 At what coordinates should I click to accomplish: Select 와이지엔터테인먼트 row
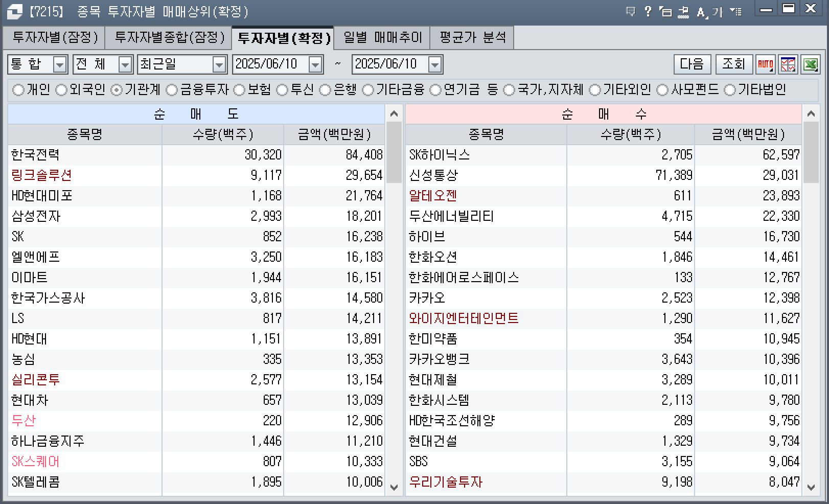604,318
